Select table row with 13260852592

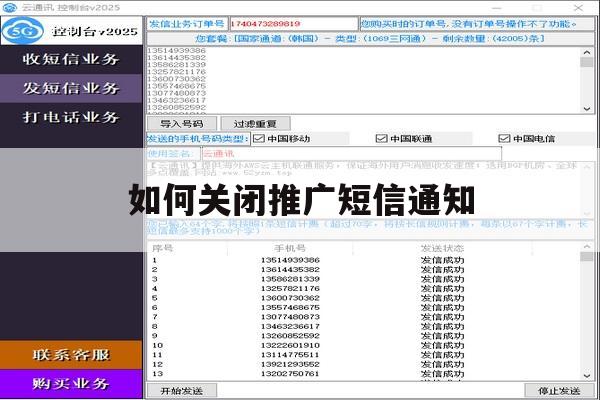[364, 336]
